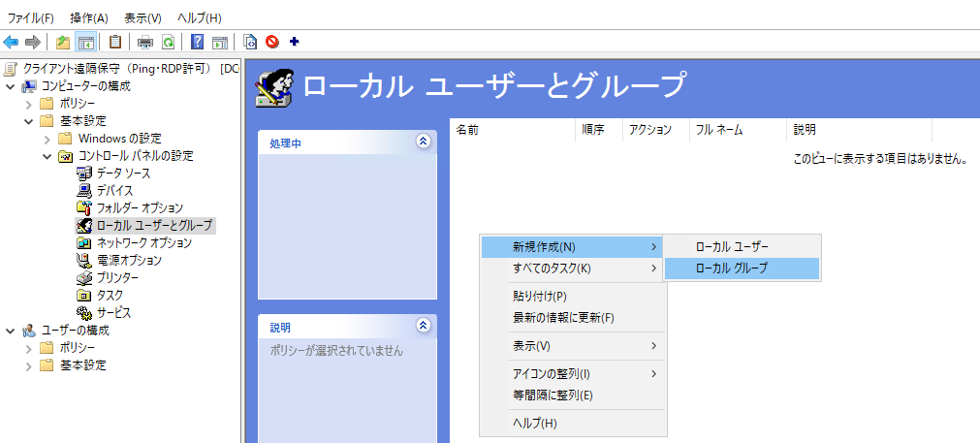Sort by the フル ネーム column header
The image size is (980, 443).
click(x=738, y=130)
